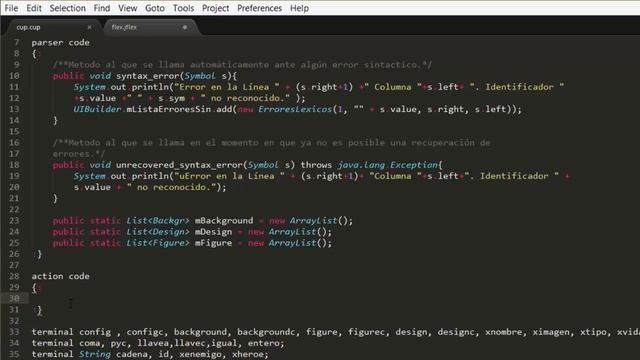Click line number 30 in the gutter

click(14, 299)
